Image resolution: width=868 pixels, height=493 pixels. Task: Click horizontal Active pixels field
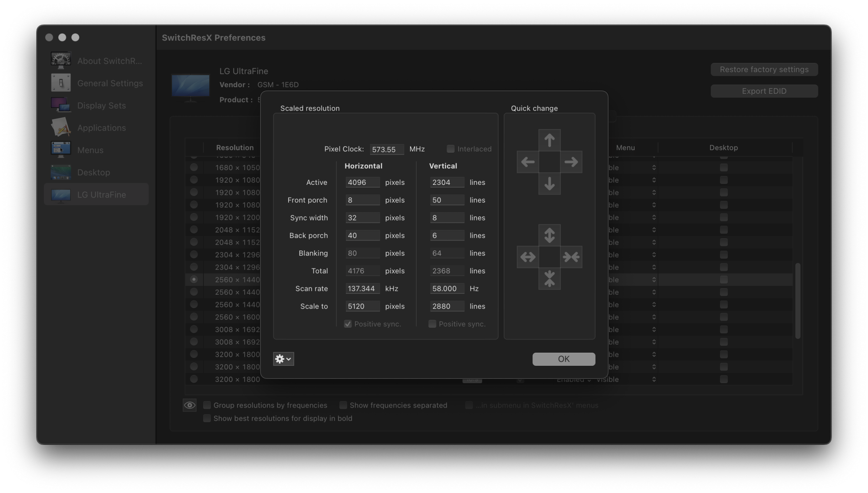tap(362, 182)
